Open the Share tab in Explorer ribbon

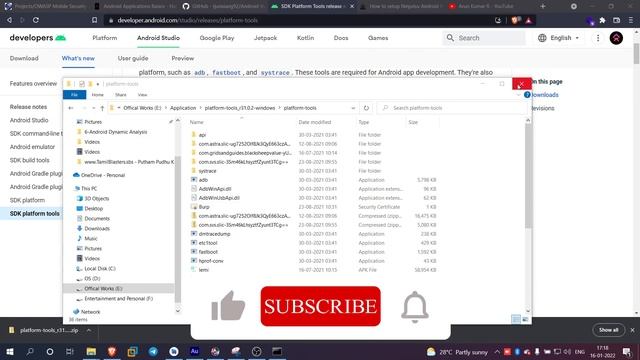(121, 95)
